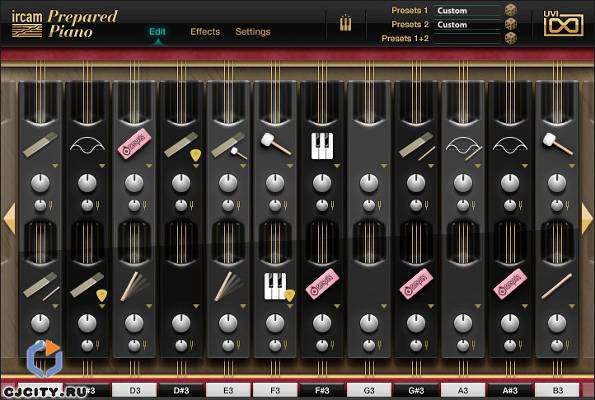This screenshot has height=400, width=595.
Task: Click the Presets 2 Custom field
Action: coord(468,25)
